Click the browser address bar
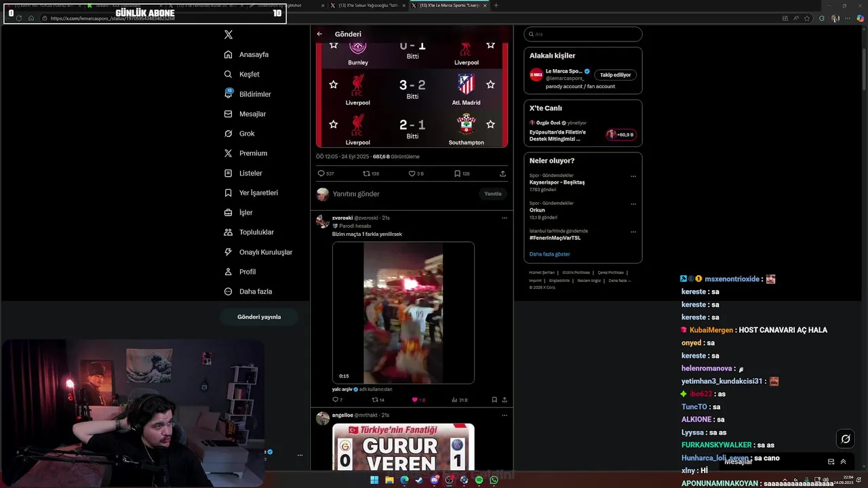The height and width of the screenshot is (488, 868). pyautogui.click(x=163, y=18)
